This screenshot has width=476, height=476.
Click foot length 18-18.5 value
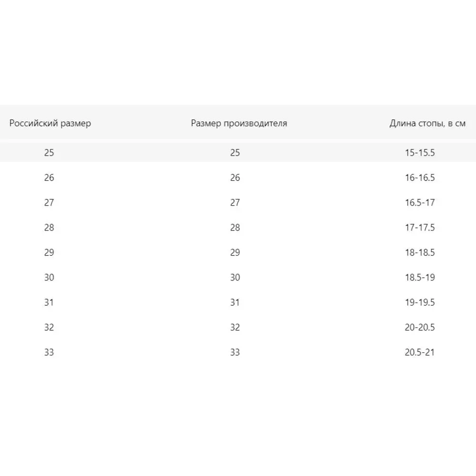pyautogui.click(x=420, y=253)
